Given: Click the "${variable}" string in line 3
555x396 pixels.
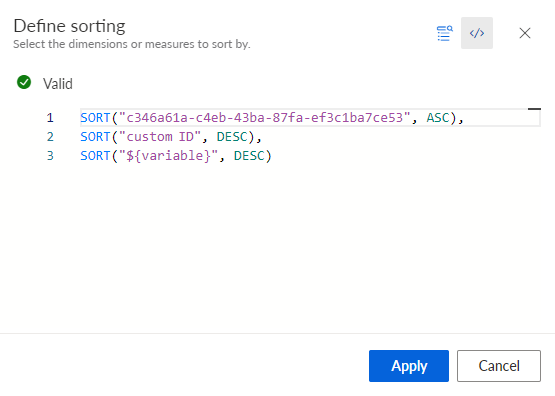Looking at the screenshot, I should (168, 156).
